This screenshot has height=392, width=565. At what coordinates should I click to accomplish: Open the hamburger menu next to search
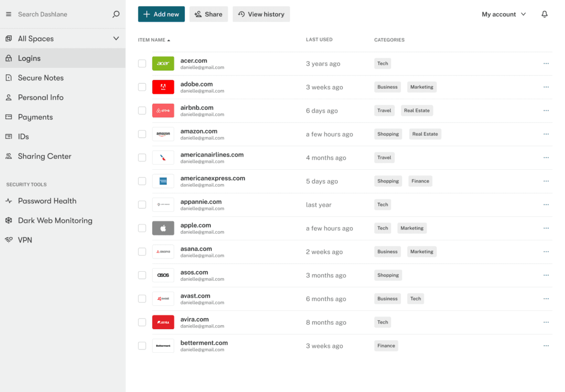pyautogui.click(x=8, y=14)
